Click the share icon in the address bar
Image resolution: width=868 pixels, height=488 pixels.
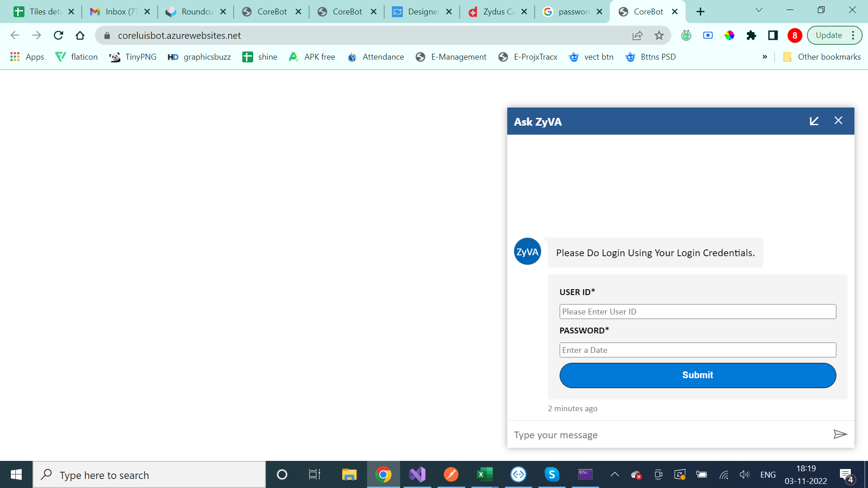[x=637, y=35]
